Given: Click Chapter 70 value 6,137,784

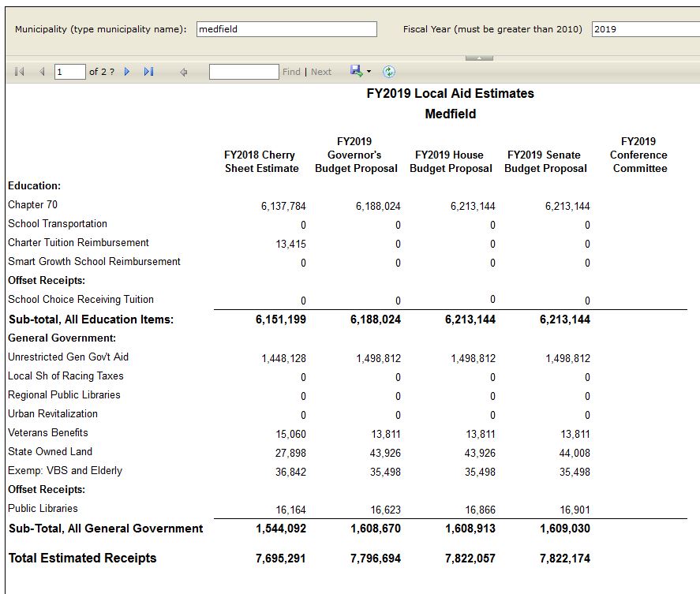Looking at the screenshot, I should click(x=283, y=206).
